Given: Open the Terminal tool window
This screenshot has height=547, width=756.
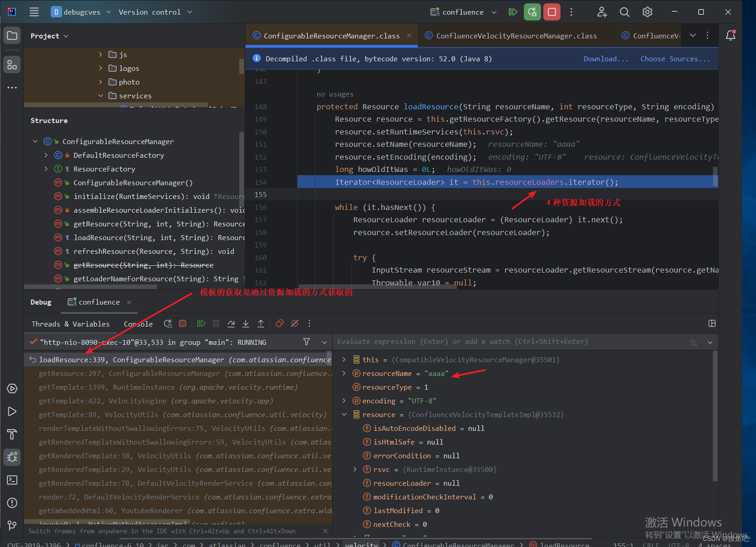Looking at the screenshot, I should point(12,480).
